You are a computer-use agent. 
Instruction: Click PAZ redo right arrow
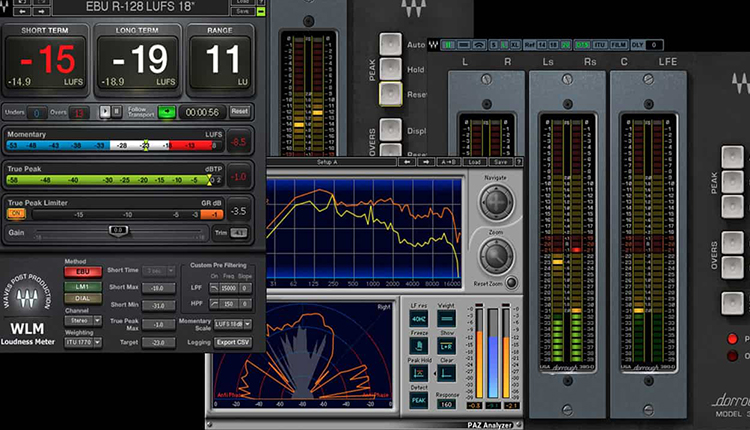pyautogui.click(x=426, y=162)
